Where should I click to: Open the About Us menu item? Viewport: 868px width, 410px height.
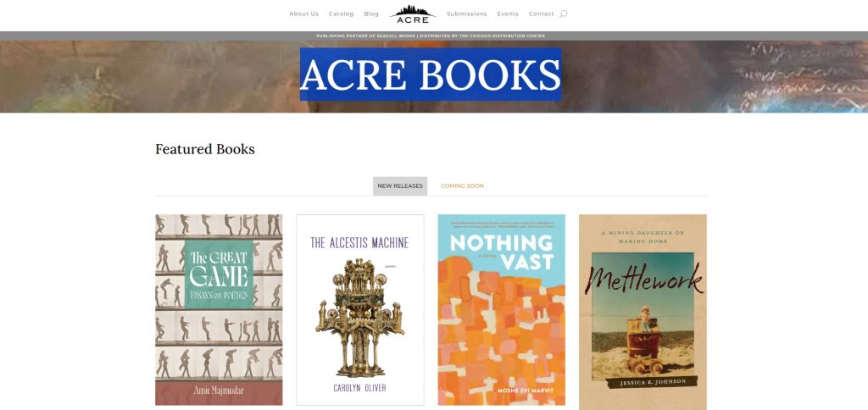point(304,14)
